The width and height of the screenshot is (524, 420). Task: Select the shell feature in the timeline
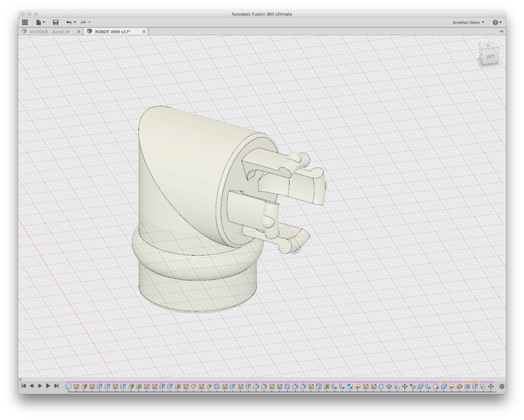pos(319,386)
